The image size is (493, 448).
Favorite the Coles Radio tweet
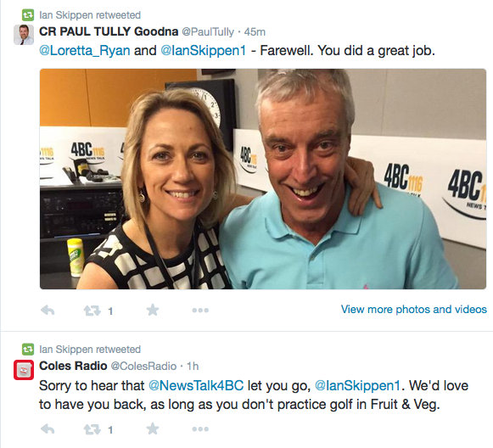153,428
